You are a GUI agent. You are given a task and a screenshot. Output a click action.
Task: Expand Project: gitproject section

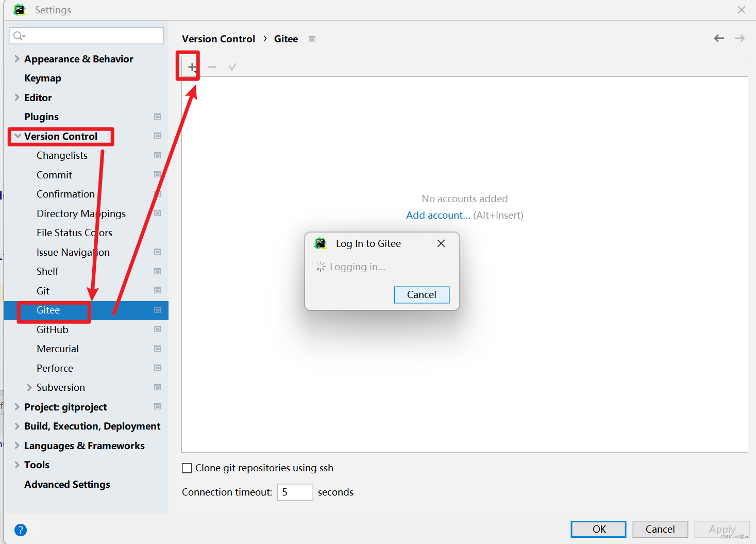(x=17, y=407)
